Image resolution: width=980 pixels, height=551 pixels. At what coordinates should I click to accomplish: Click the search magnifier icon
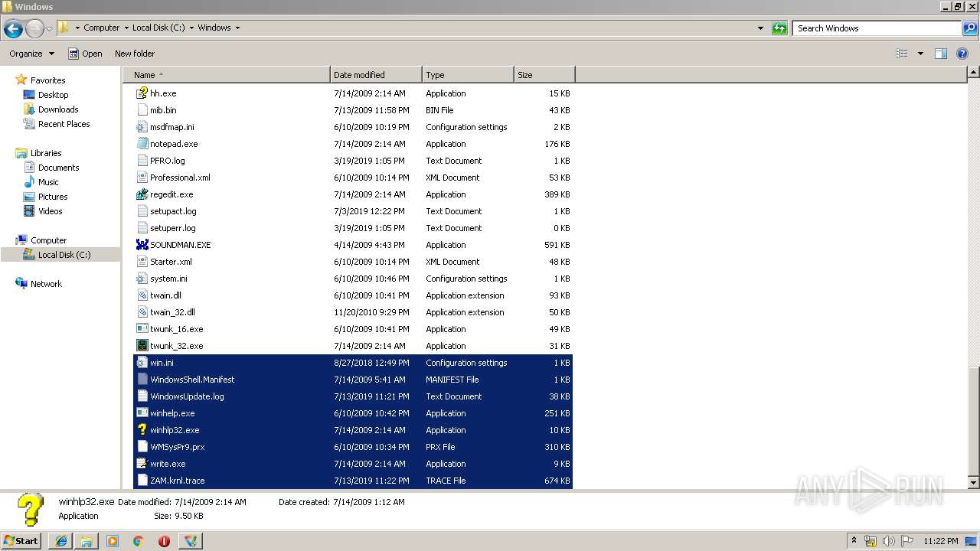coord(969,28)
